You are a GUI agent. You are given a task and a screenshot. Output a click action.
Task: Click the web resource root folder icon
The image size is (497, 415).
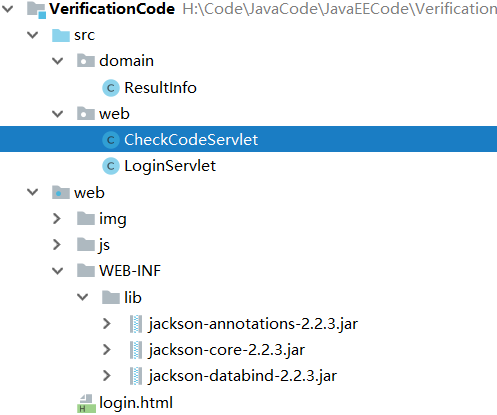tap(61, 192)
